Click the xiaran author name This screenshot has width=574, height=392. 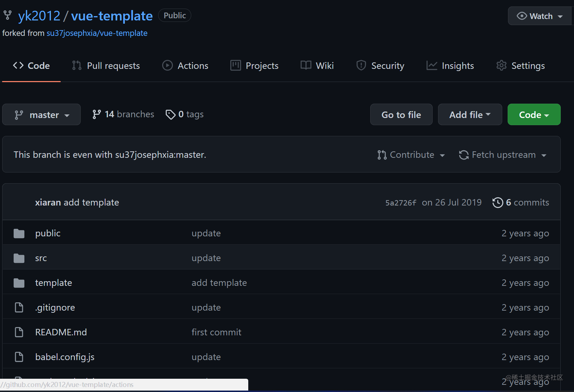point(48,203)
